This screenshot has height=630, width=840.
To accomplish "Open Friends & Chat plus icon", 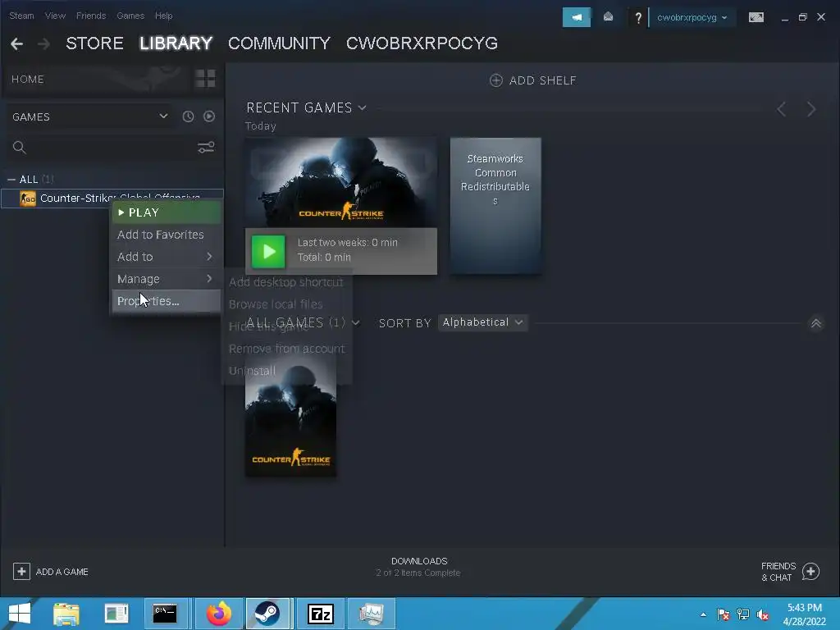I will (810, 572).
